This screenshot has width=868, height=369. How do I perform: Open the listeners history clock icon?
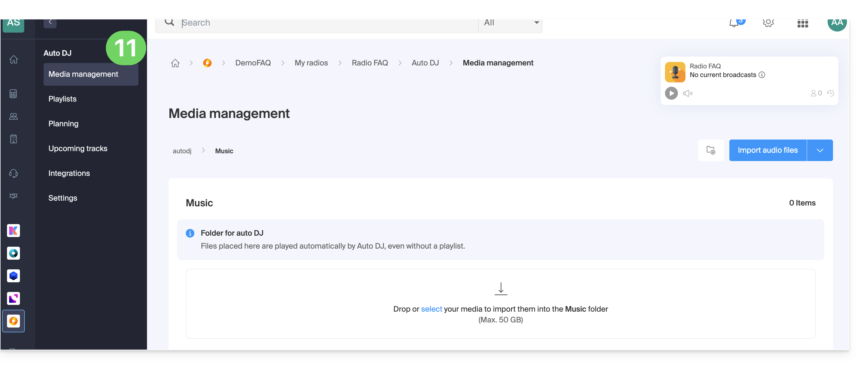coord(831,93)
